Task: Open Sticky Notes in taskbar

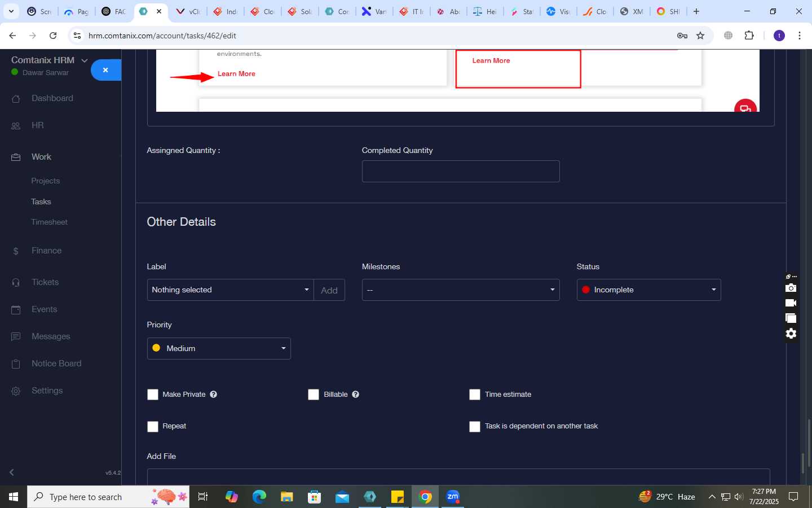Action: pos(398,497)
